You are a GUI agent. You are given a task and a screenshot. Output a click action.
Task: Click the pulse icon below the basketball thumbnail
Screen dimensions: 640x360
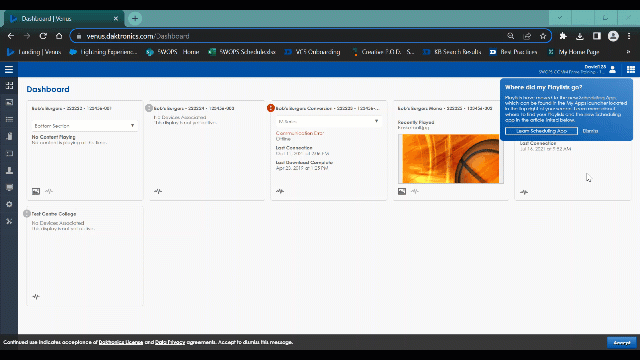415,191
